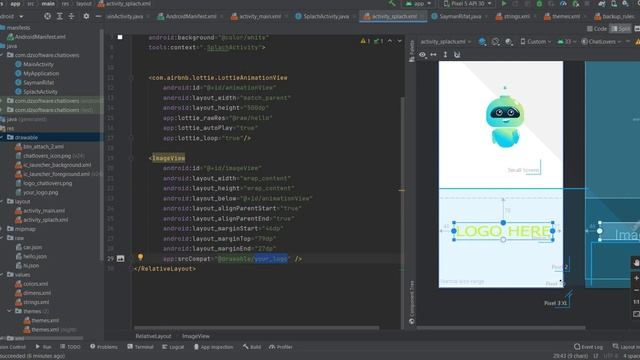Toggle view options eye icon in design toolbar
Image resolution: width=640 pixels, height=360 pixels.
(x=422, y=54)
